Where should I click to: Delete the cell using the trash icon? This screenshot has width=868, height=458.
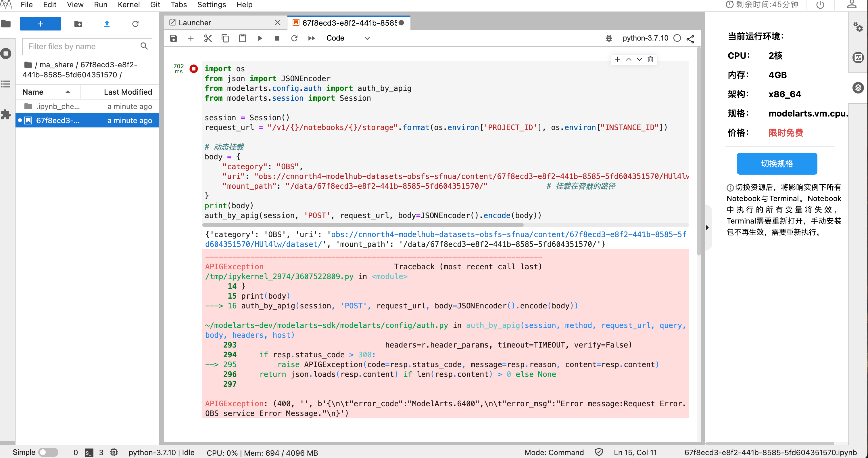pyautogui.click(x=650, y=59)
